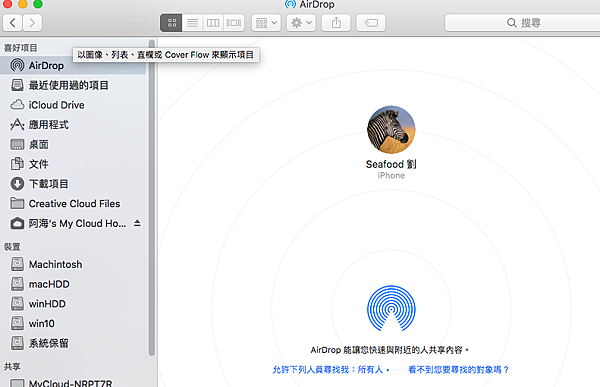The height and width of the screenshot is (387, 600).
Task: Click the sidebar vertical scrollbar
Action: point(152,198)
